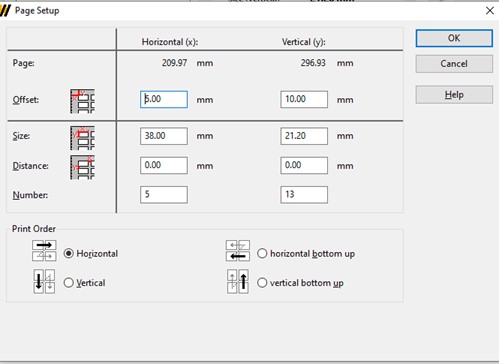Cancel the Page Setup dialog
This screenshot has width=499, height=364.
coord(454,64)
